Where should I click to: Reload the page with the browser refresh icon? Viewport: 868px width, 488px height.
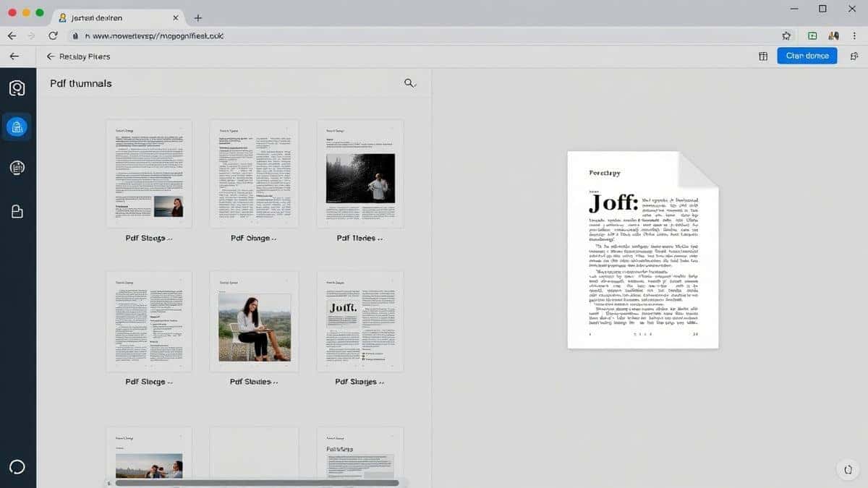click(x=53, y=35)
